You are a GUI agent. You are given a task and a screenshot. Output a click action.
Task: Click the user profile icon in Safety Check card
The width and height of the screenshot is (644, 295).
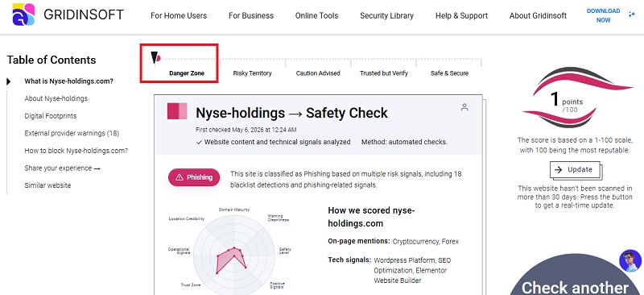point(464,107)
